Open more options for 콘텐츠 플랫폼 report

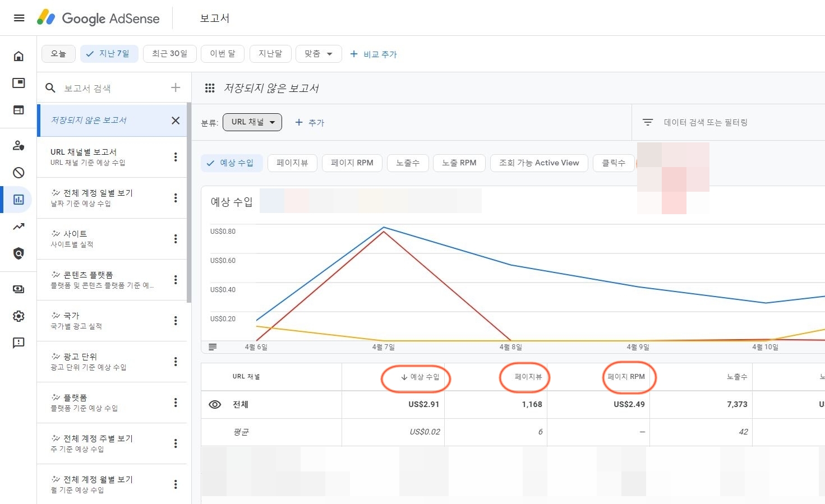[x=176, y=280]
